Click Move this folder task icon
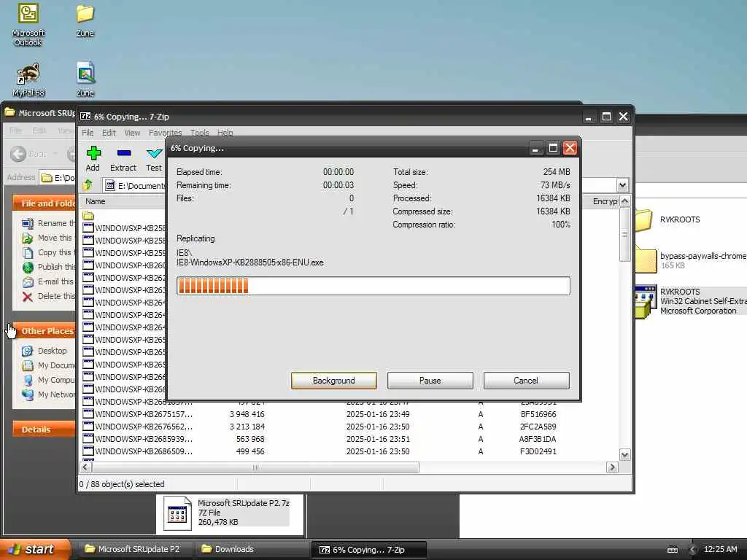The height and width of the screenshot is (560, 747). pos(28,238)
